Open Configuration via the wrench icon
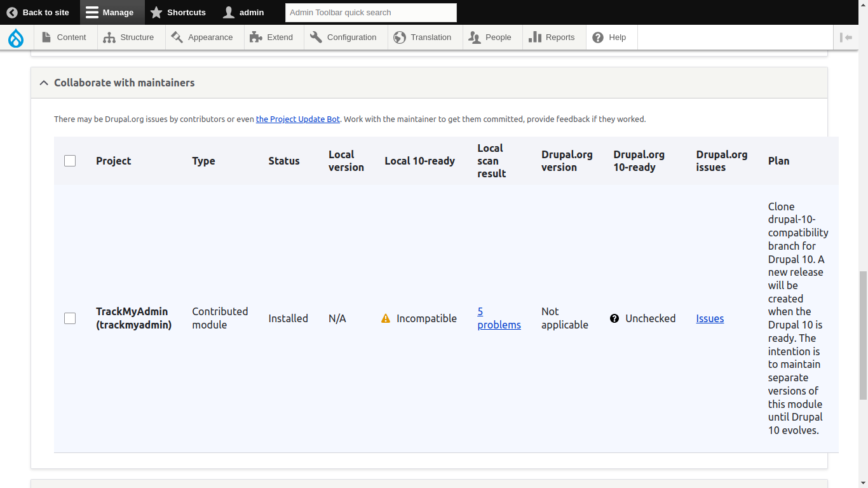Image resolution: width=868 pixels, height=488 pixels. (316, 37)
